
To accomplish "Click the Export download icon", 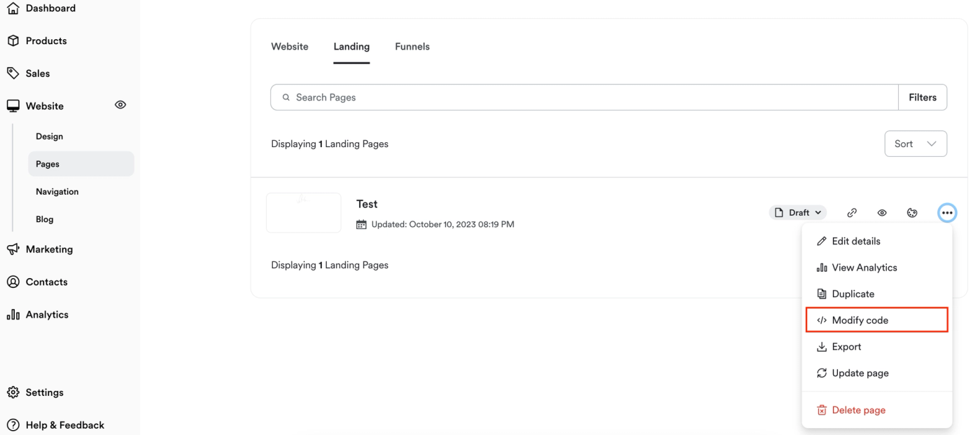I will point(822,347).
